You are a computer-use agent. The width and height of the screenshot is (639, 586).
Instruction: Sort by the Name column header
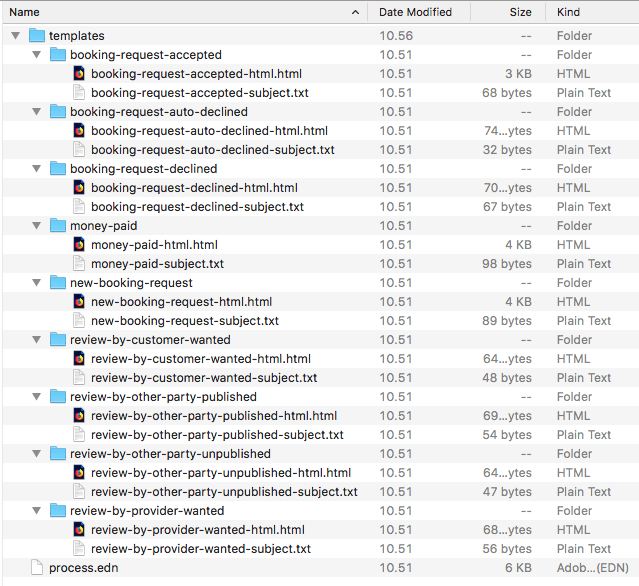180,12
